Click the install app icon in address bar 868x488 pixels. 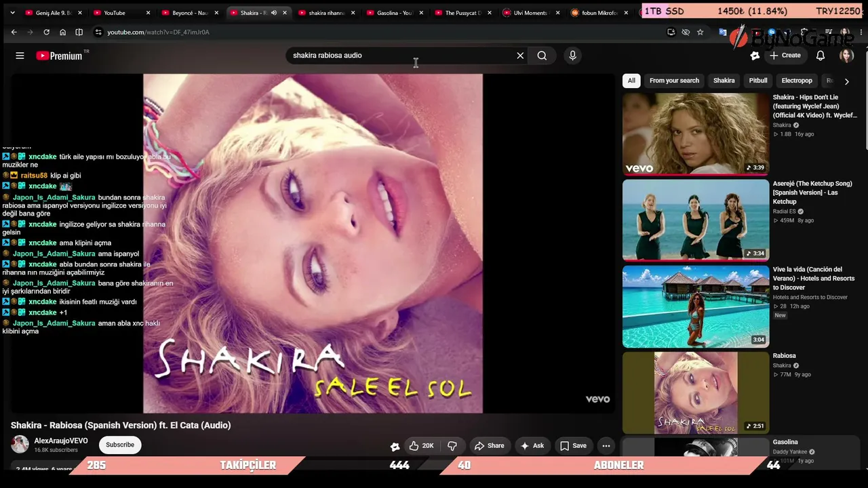coord(671,32)
